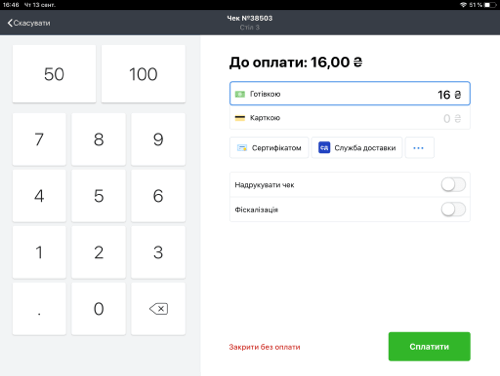Cancel payment with Скасувати

click(29, 23)
